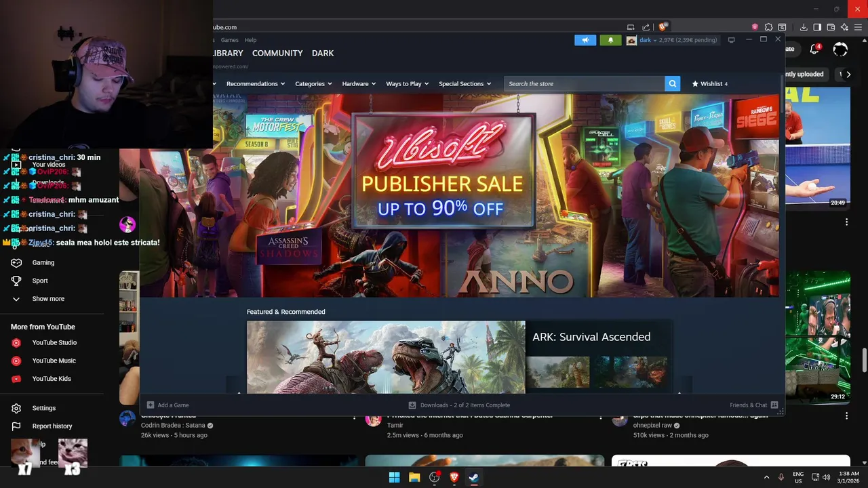Screen dimensions: 868x488
Task: Open ARK: Survival Ascended featured image
Action: point(386,357)
